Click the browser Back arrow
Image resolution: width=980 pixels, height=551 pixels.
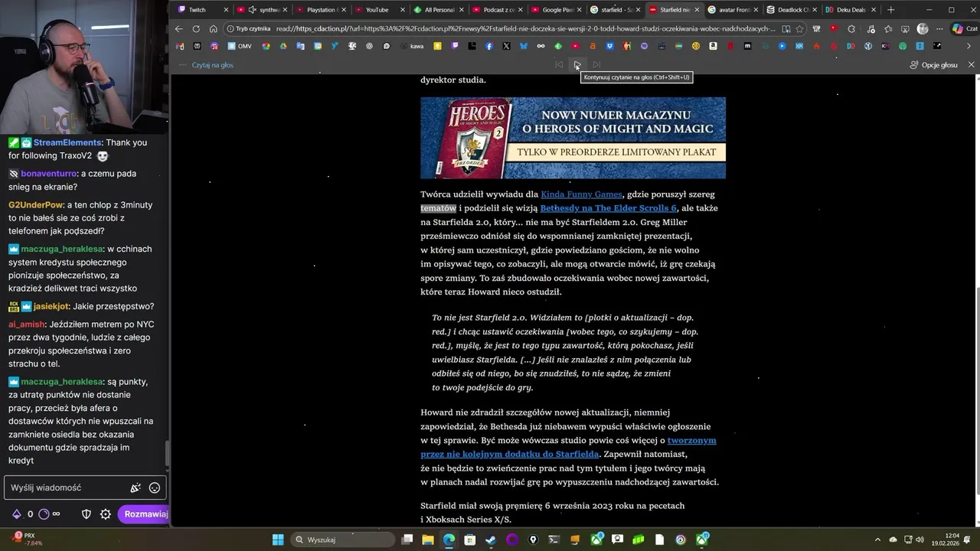click(179, 28)
